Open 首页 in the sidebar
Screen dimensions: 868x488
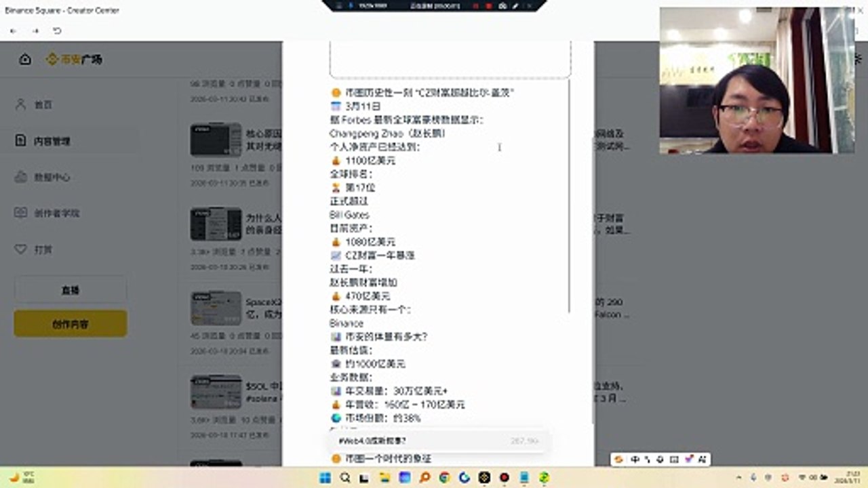tap(43, 104)
